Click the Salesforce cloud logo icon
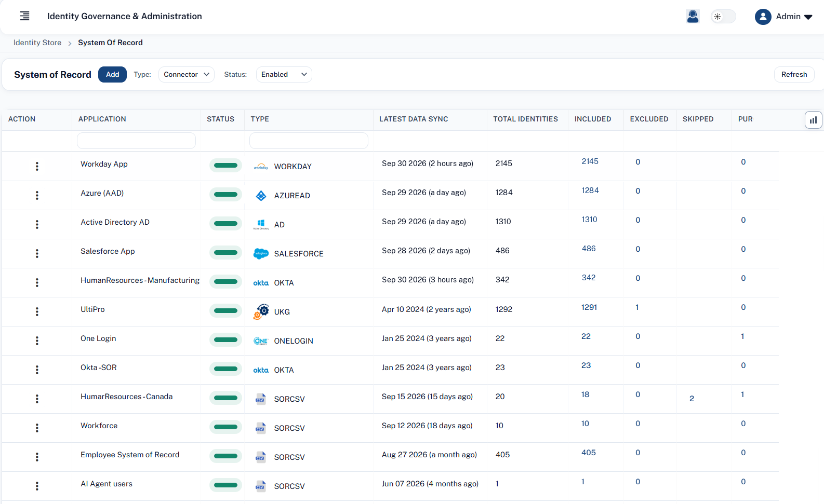The image size is (824, 504). coord(261,253)
